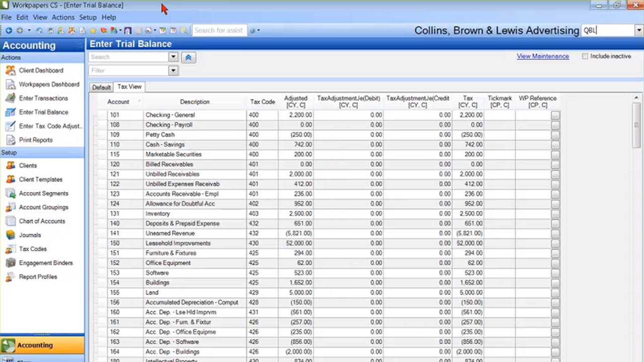Open the Client Dashboard from the sidebar
644x362 pixels.
pos(41,70)
